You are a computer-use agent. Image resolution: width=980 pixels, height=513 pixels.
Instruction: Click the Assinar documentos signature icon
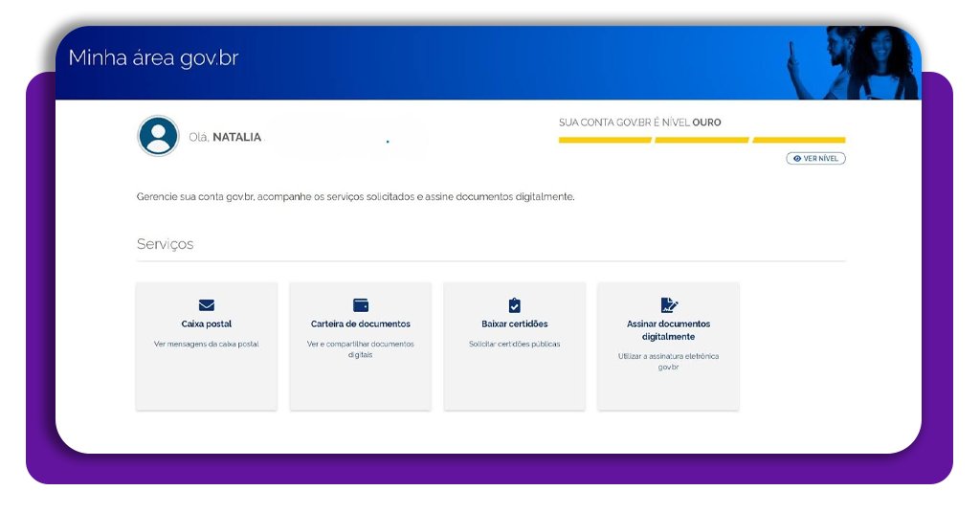pos(669,305)
